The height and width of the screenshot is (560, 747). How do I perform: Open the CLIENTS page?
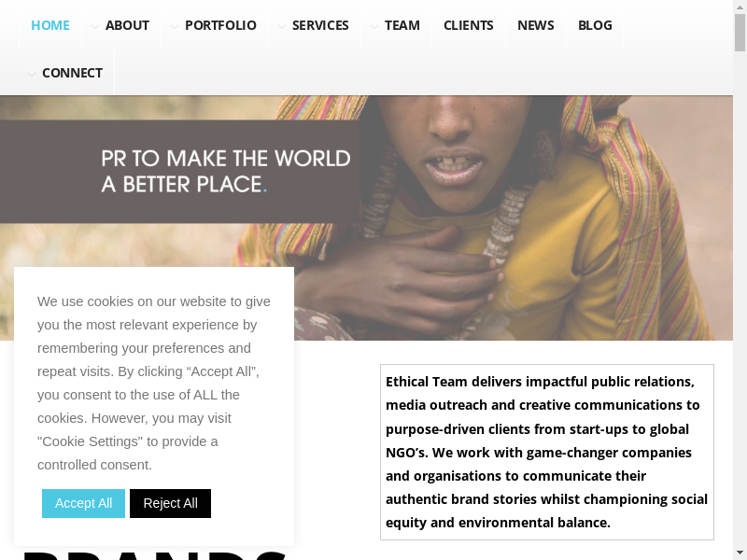(x=469, y=25)
